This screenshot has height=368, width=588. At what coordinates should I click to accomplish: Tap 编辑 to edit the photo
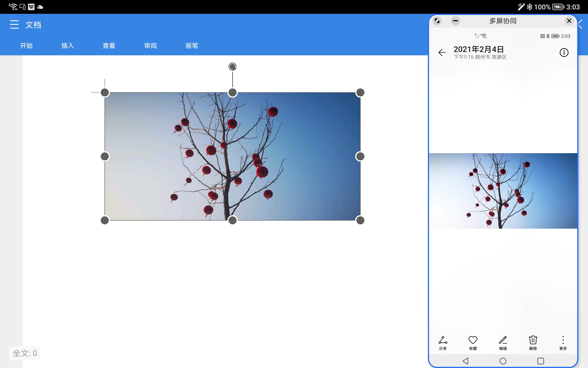tap(503, 343)
